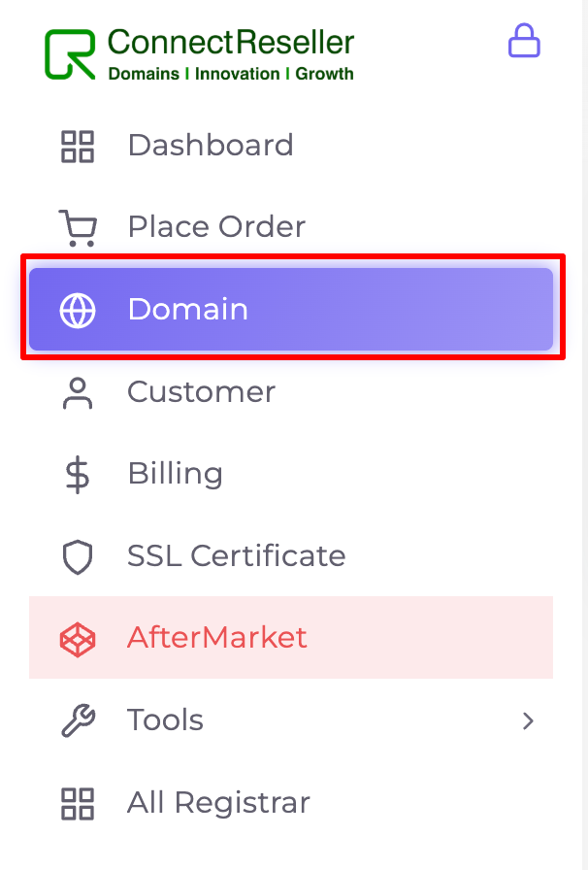Viewport: 588px width, 870px height.
Task: Open the AfterMarket link
Action: coord(291,638)
